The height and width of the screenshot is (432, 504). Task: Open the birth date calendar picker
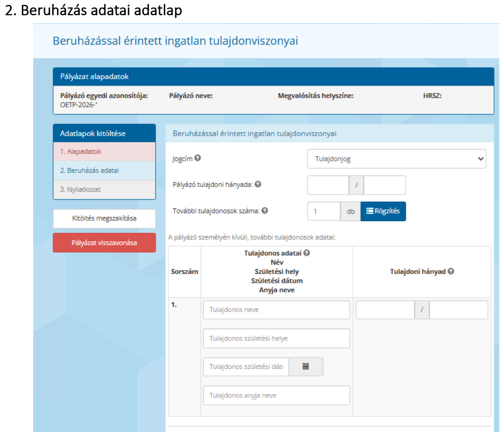coord(306,366)
